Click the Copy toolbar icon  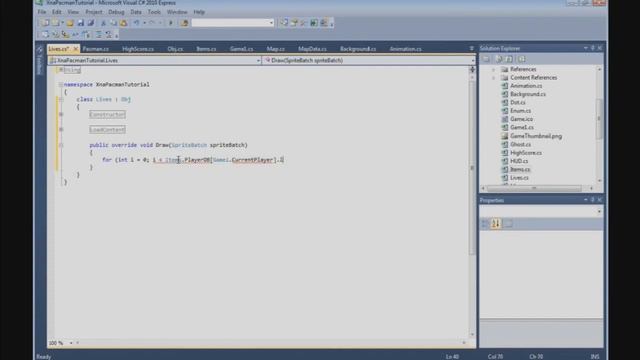click(113, 23)
